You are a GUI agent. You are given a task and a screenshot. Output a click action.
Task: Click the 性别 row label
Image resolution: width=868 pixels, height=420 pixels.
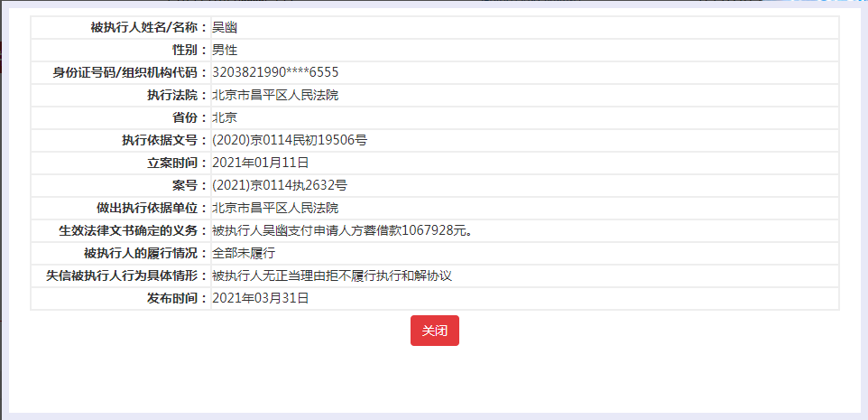189,50
